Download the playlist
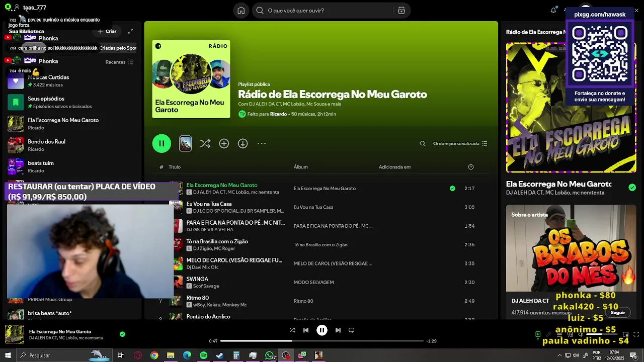Viewport: 644px width, 362px height. point(243,144)
